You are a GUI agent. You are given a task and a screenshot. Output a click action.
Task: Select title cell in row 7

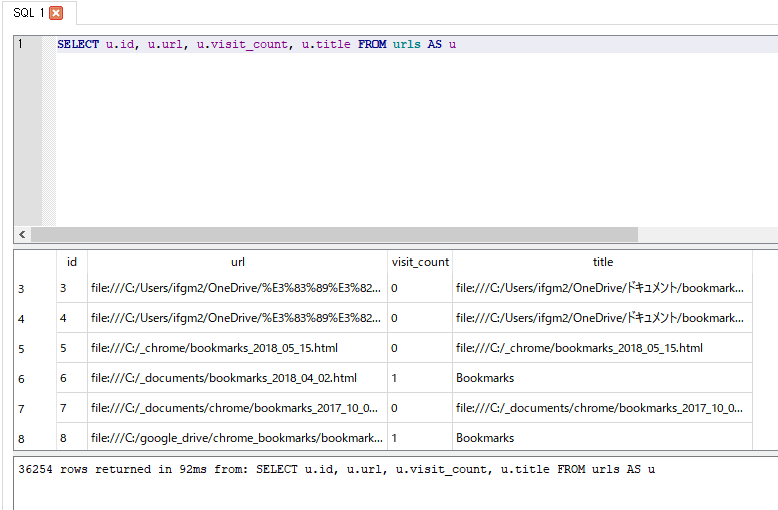click(602, 408)
